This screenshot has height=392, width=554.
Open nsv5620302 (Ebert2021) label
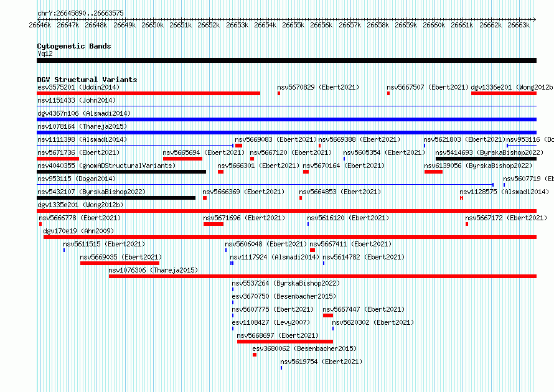click(373, 322)
